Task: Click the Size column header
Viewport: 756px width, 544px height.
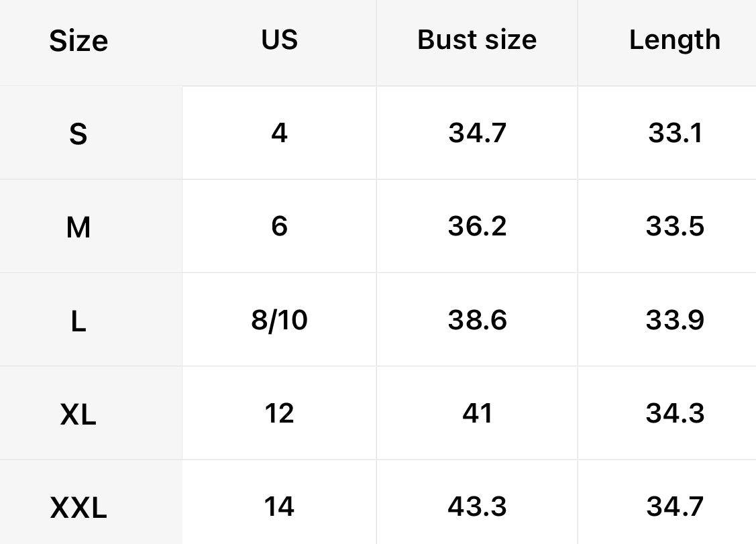Action: tap(78, 42)
